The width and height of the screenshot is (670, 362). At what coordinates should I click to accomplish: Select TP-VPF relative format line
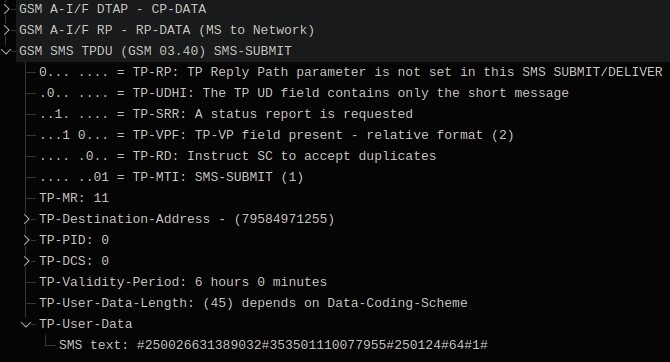(276, 135)
